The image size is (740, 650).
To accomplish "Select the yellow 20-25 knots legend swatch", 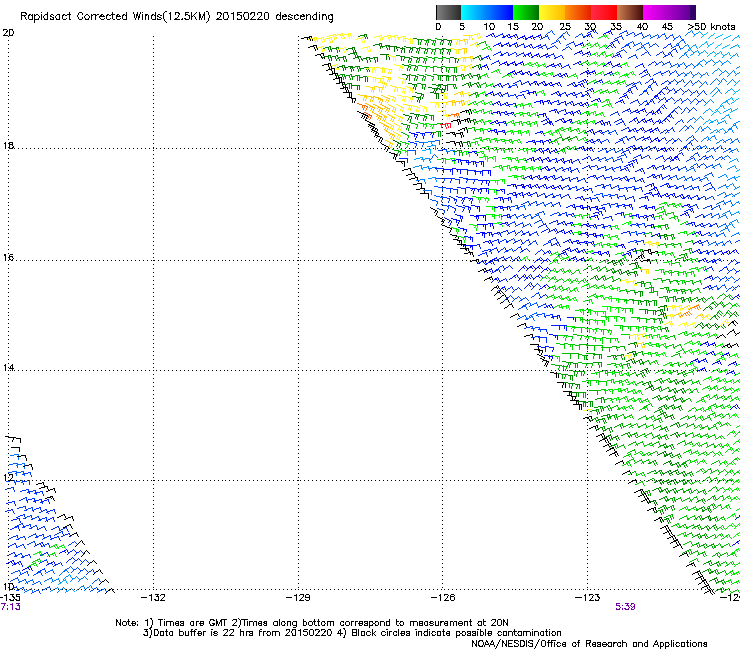I will [x=552, y=12].
